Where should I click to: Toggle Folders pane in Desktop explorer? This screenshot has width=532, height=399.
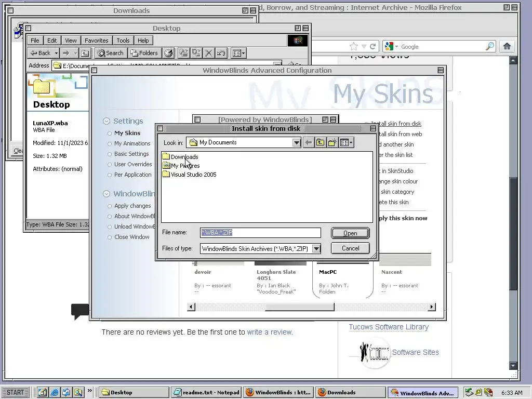click(144, 53)
